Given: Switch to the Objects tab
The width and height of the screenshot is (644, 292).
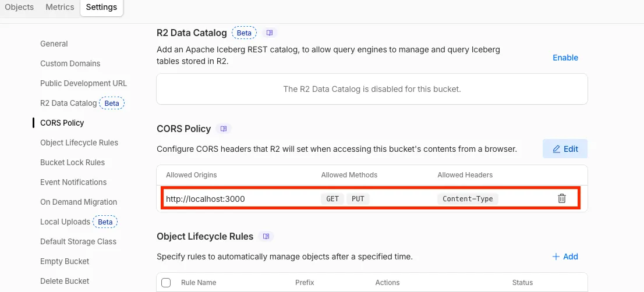Looking at the screenshot, I should pos(19,7).
